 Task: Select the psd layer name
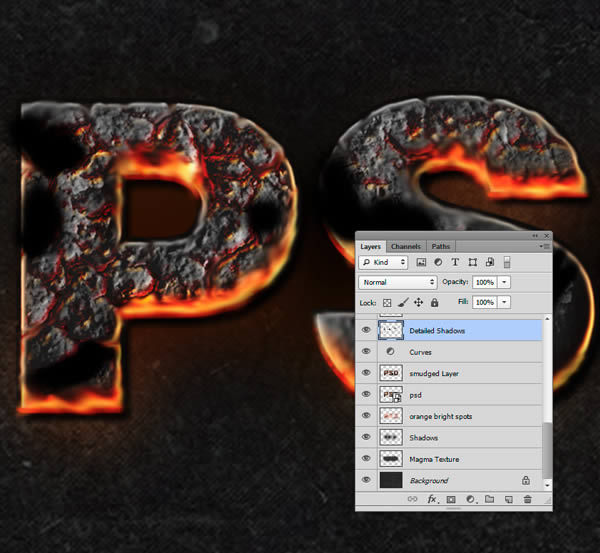[415, 395]
